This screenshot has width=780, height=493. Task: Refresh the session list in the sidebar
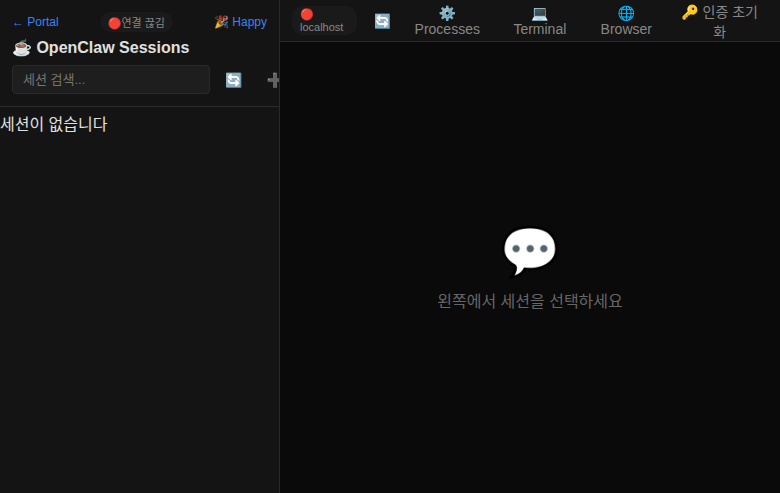(x=233, y=80)
